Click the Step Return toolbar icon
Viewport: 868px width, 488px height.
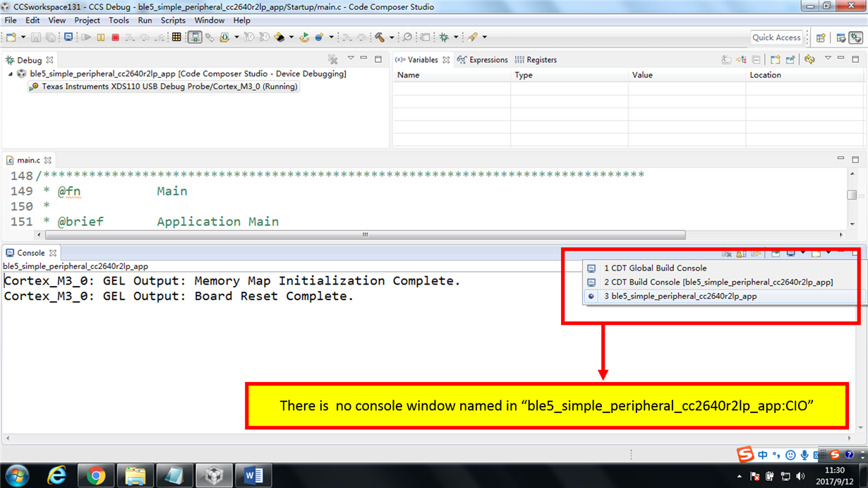click(159, 37)
